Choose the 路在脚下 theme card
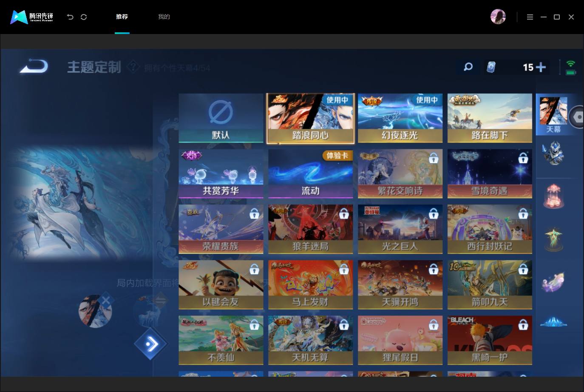This screenshot has width=584, height=392. (490, 118)
